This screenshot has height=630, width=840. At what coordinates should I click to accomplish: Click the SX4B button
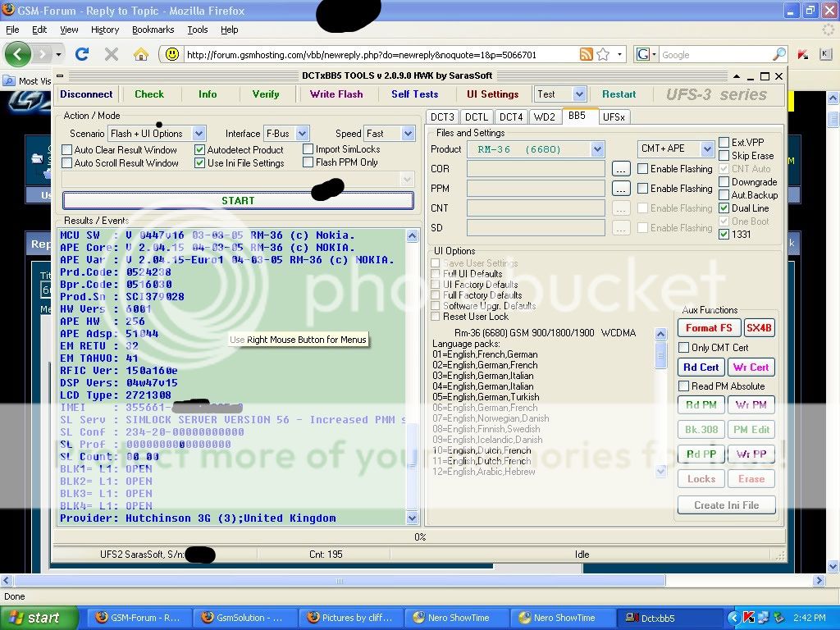[x=759, y=328]
